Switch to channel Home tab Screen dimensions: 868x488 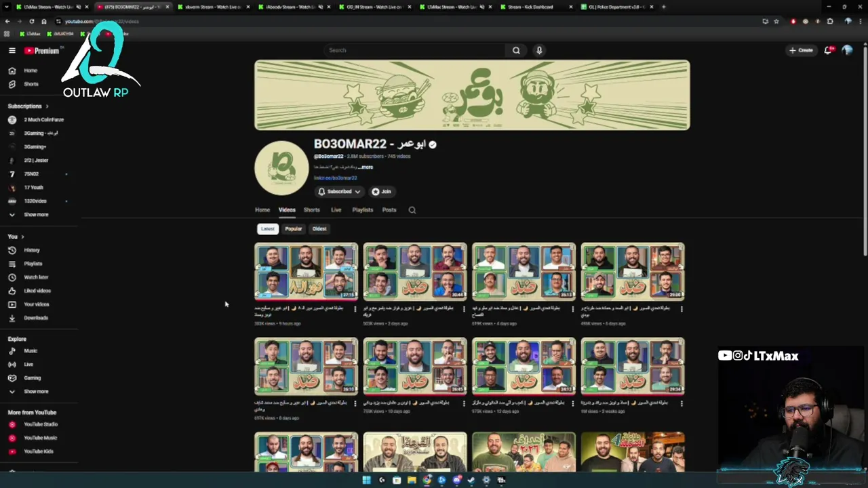click(262, 210)
